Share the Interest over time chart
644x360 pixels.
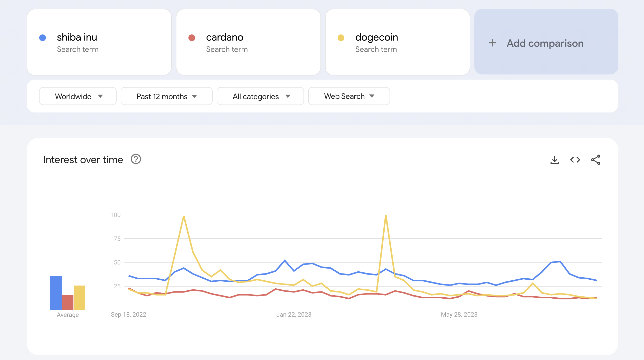point(596,160)
